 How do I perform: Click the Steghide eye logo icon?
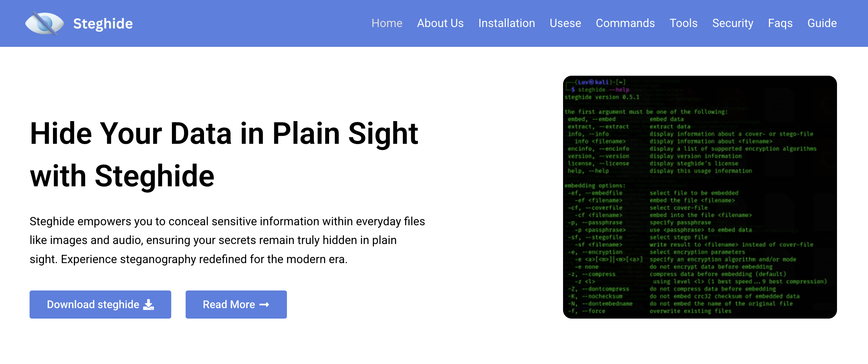(x=44, y=23)
